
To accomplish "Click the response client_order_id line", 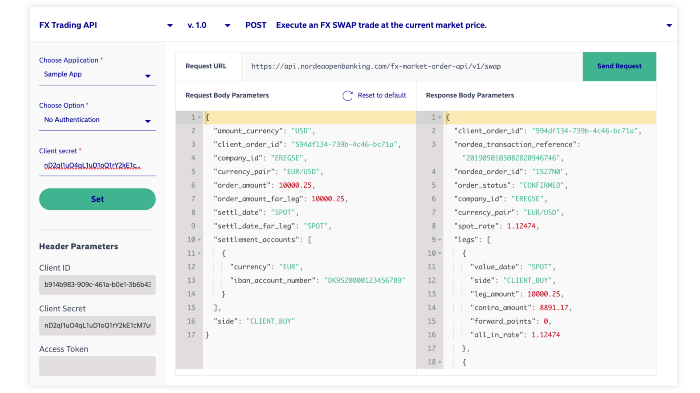I will click(548, 131).
